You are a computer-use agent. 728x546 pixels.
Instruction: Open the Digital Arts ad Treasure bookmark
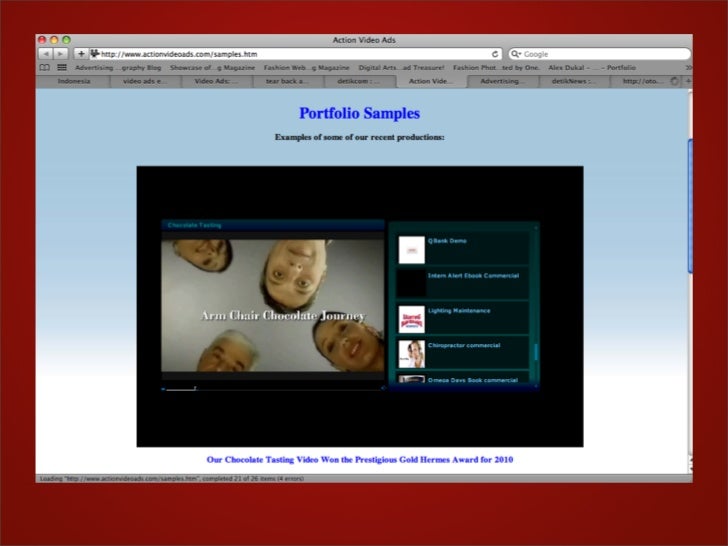[401, 68]
